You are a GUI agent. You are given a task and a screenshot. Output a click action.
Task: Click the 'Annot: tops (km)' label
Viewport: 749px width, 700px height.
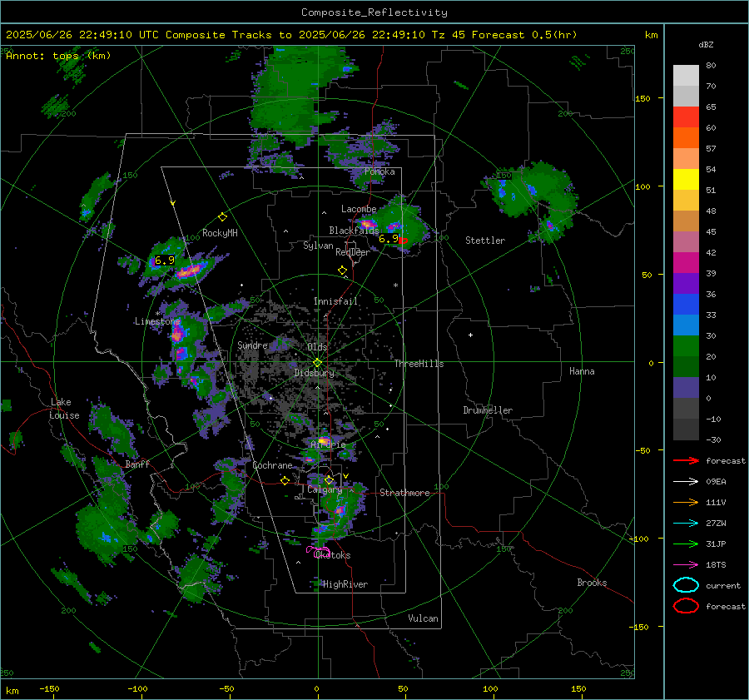pyautogui.click(x=58, y=56)
